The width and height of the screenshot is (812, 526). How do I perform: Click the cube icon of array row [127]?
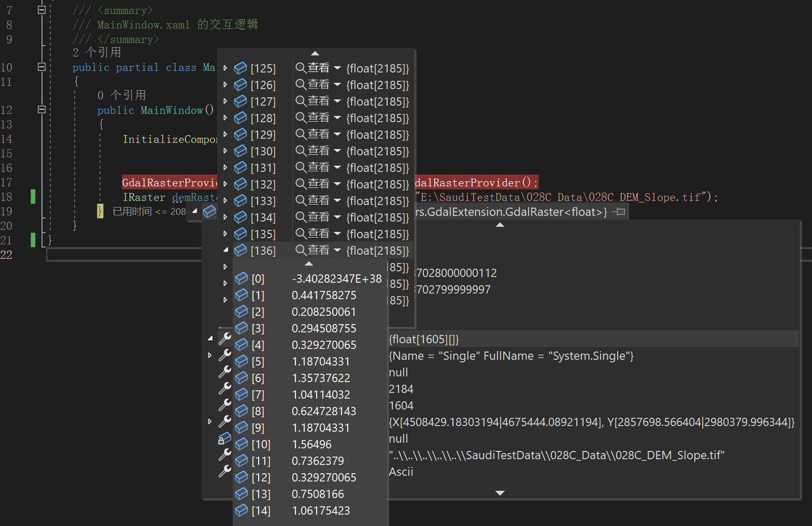click(x=240, y=101)
